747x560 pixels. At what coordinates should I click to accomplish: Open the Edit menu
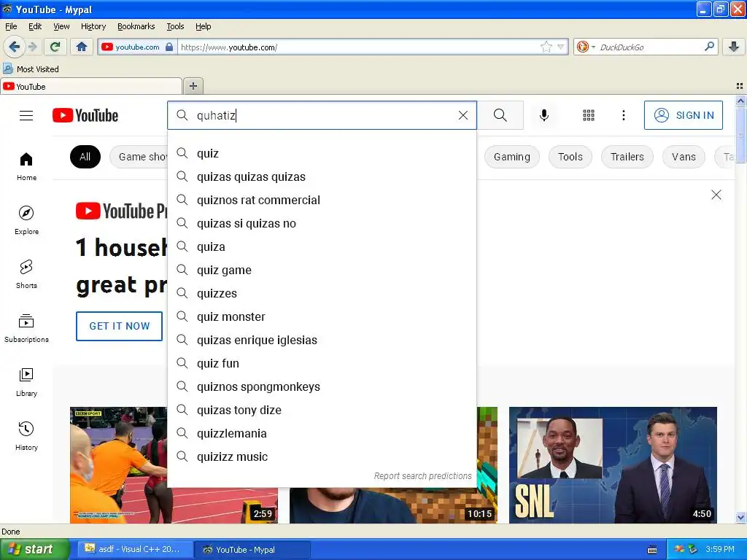click(x=35, y=26)
